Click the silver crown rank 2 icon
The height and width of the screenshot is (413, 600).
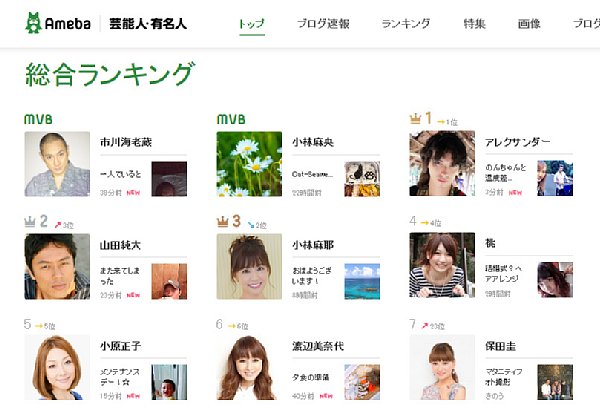[30, 221]
